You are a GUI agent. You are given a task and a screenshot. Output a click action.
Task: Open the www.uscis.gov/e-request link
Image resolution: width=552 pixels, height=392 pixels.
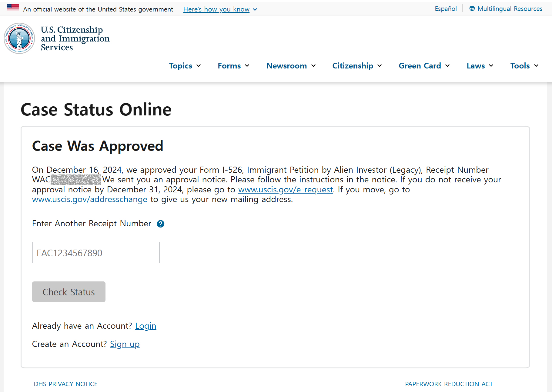point(286,190)
